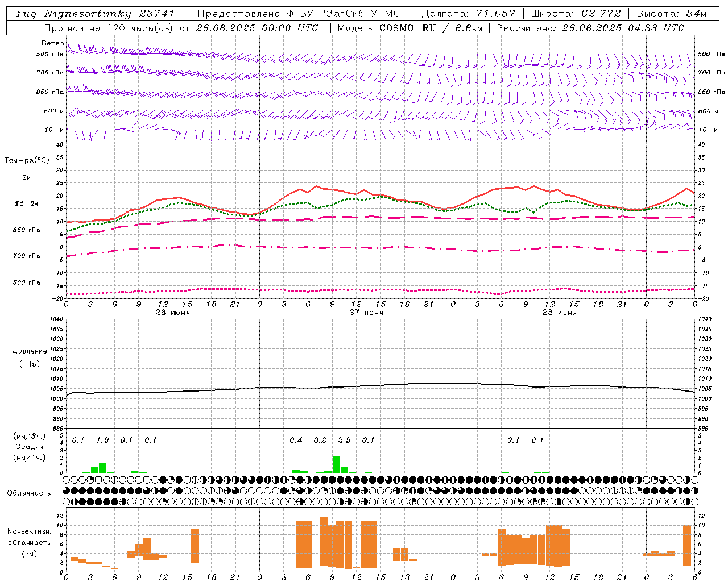
Task: Select the 'Тем-ра(°C)' temperature panel label
Action: coord(27,161)
